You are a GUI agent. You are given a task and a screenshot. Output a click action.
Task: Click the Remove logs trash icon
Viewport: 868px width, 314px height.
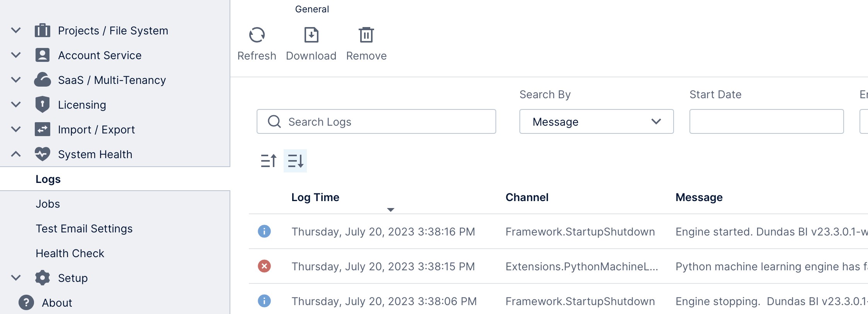click(x=366, y=34)
